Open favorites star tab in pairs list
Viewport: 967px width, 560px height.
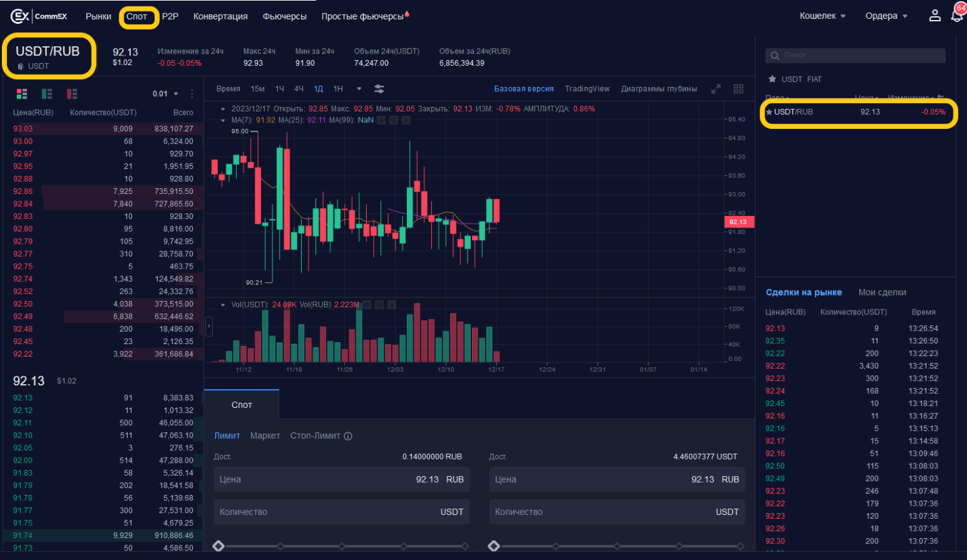click(x=772, y=79)
